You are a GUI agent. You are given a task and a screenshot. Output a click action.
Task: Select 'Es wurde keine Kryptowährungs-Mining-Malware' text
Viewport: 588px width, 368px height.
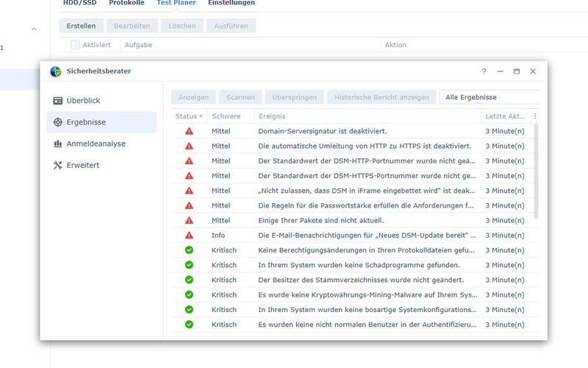point(340,295)
